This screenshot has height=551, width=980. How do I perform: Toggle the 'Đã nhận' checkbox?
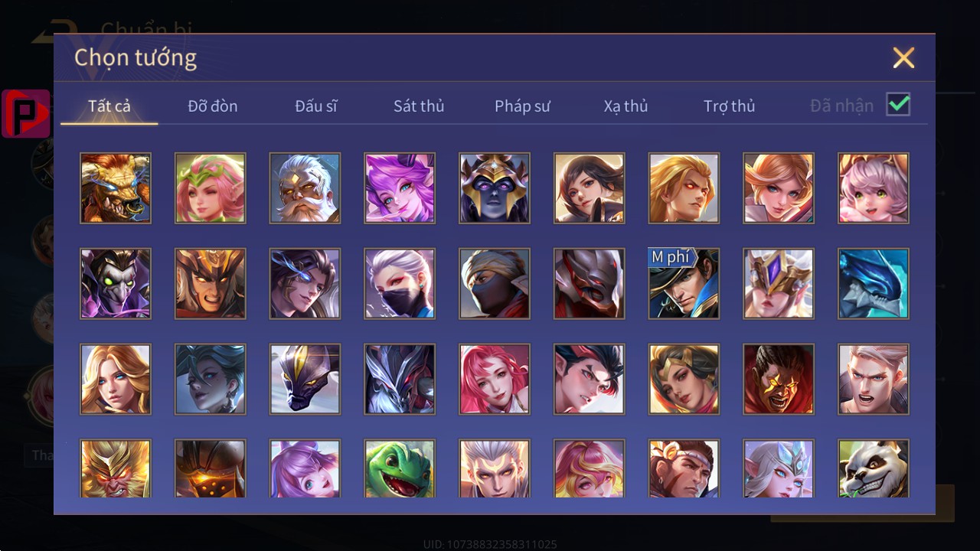tap(898, 105)
